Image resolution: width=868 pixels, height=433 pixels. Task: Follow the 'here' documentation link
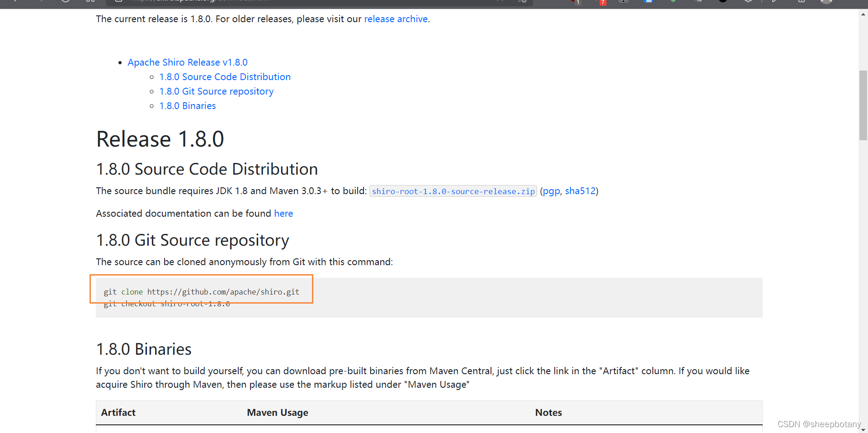(283, 214)
